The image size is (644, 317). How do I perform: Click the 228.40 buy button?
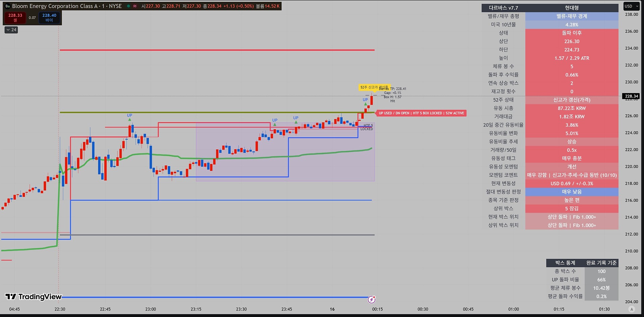click(x=49, y=18)
